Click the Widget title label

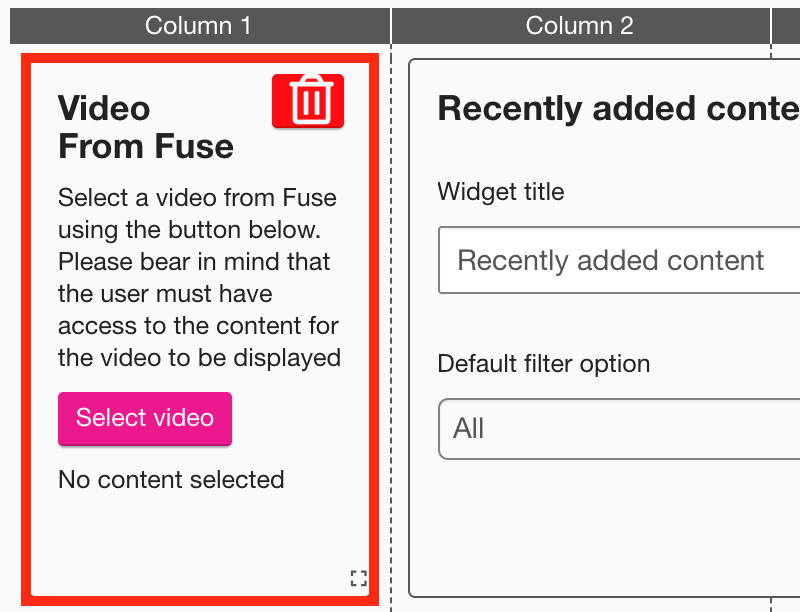tap(501, 191)
